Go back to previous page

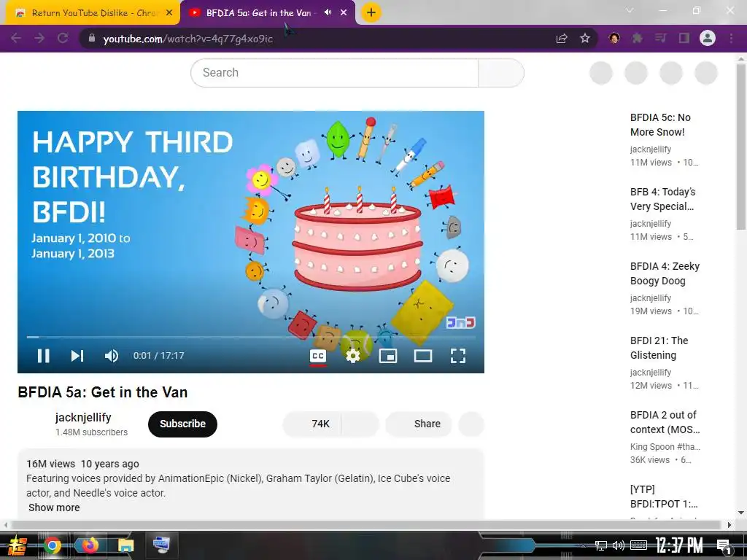(x=16, y=38)
